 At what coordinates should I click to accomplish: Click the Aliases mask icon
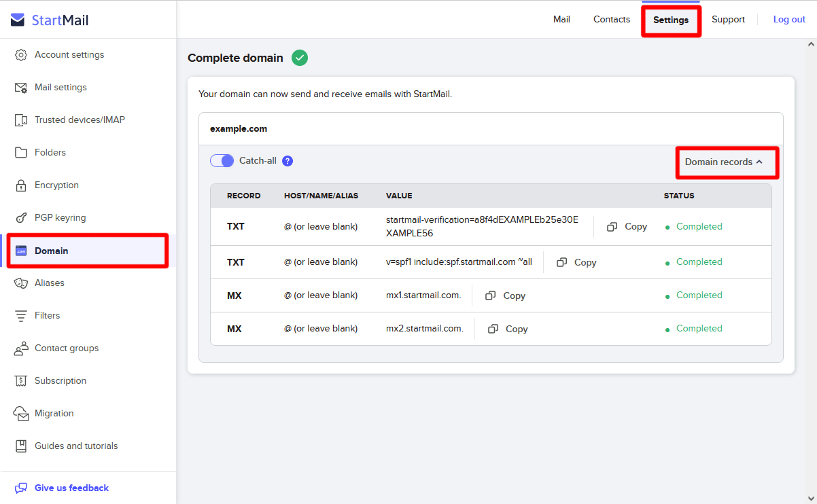click(21, 283)
